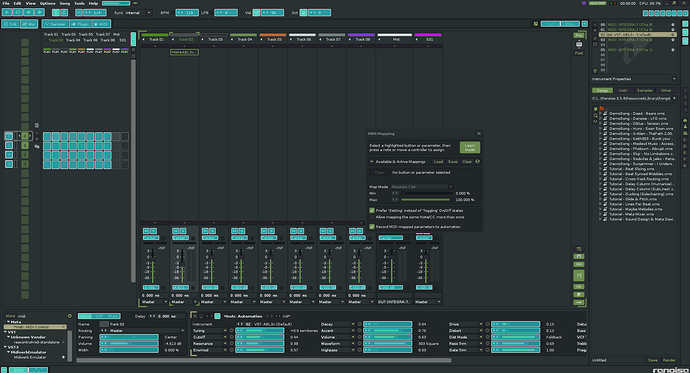Collapse the Meta device group
690x373 pixels.
8,322
